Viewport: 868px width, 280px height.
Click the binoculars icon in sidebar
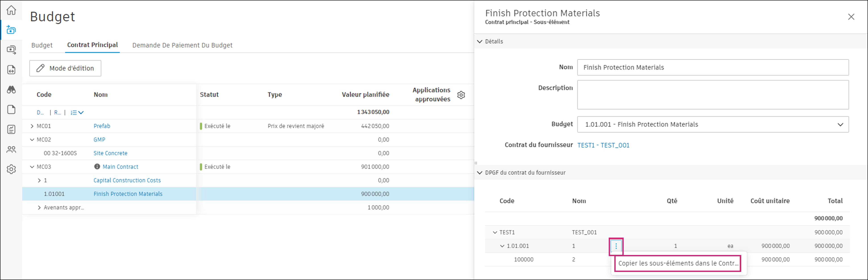pyautogui.click(x=11, y=90)
